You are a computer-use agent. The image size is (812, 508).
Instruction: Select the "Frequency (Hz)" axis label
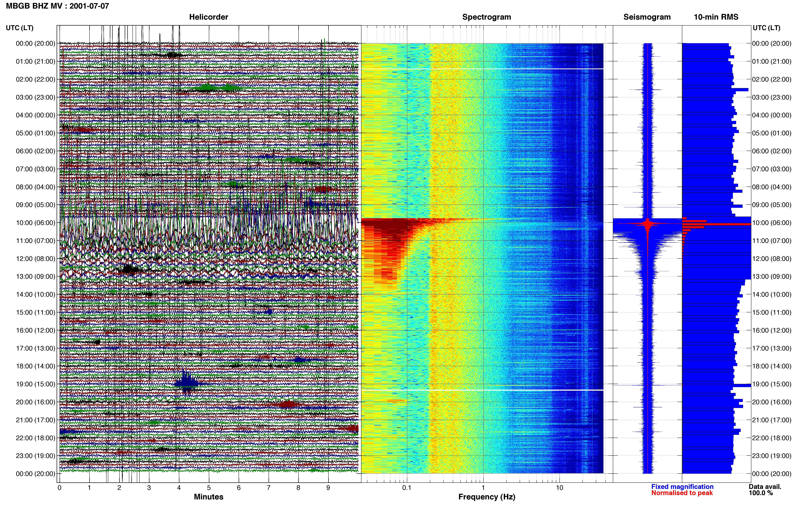tap(487, 497)
